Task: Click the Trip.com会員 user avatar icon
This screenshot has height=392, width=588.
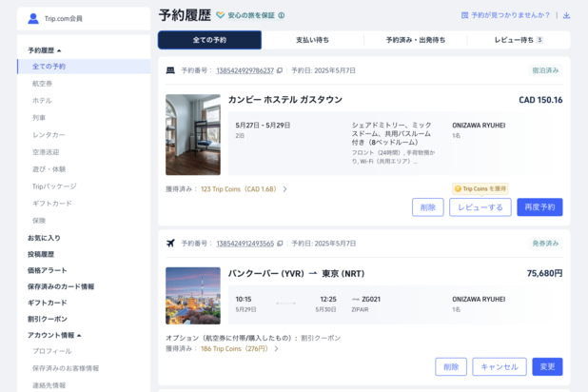Action: (x=33, y=18)
